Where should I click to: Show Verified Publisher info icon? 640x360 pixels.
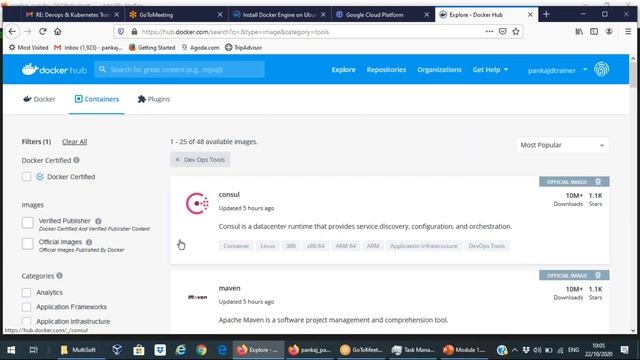click(98, 221)
